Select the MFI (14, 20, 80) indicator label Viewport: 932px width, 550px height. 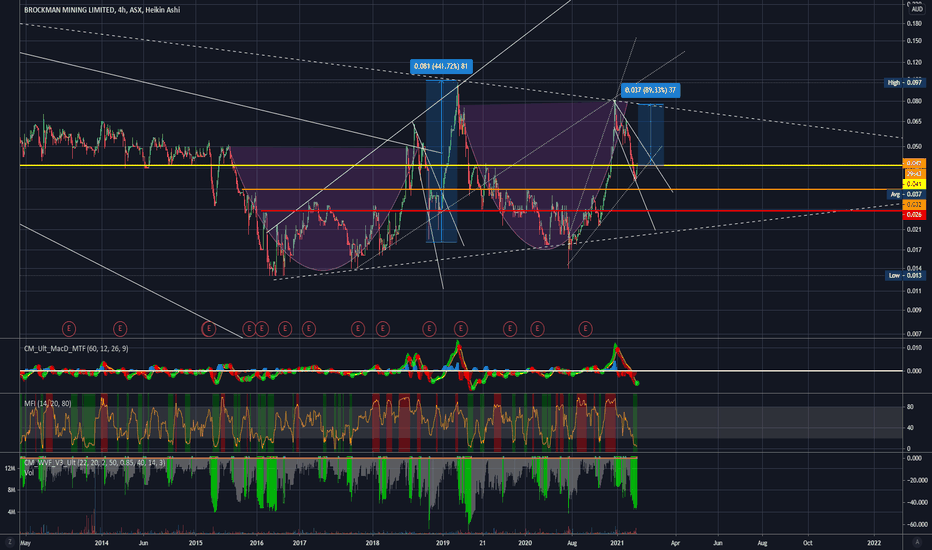pos(48,403)
